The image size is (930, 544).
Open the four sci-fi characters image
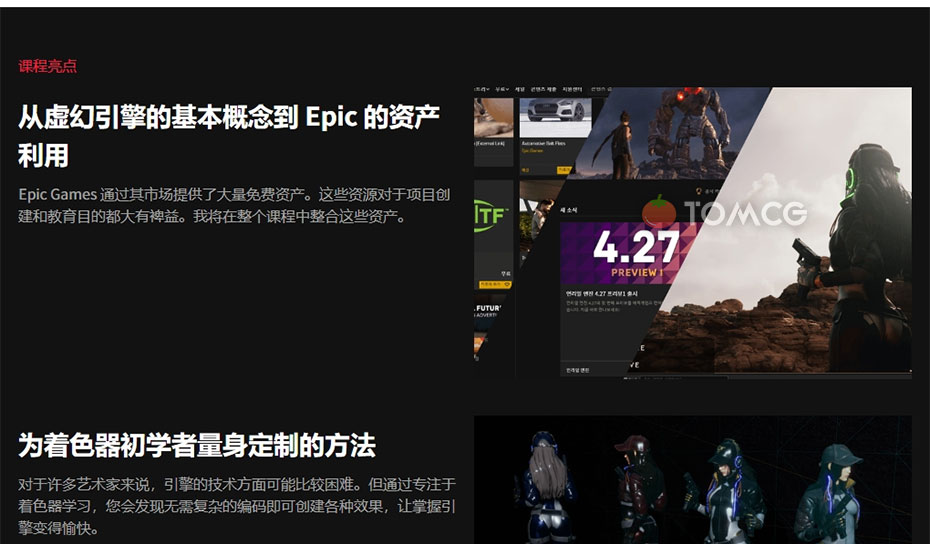point(693,480)
